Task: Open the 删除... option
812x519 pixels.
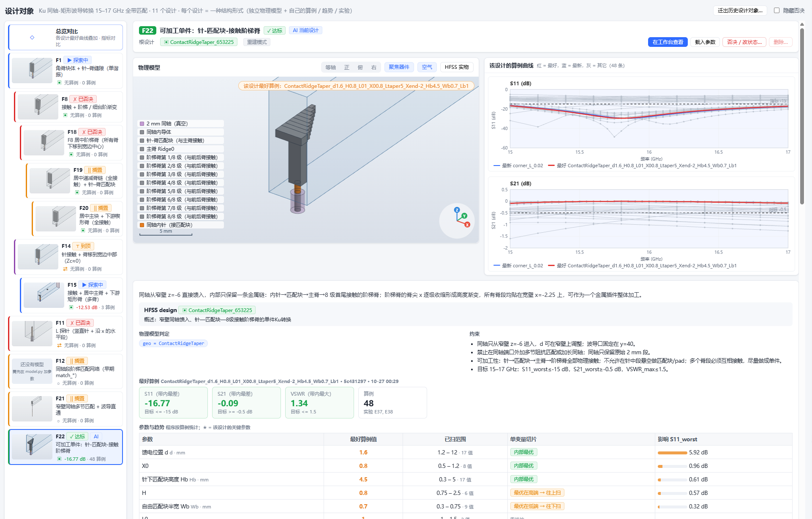Action: click(x=780, y=42)
